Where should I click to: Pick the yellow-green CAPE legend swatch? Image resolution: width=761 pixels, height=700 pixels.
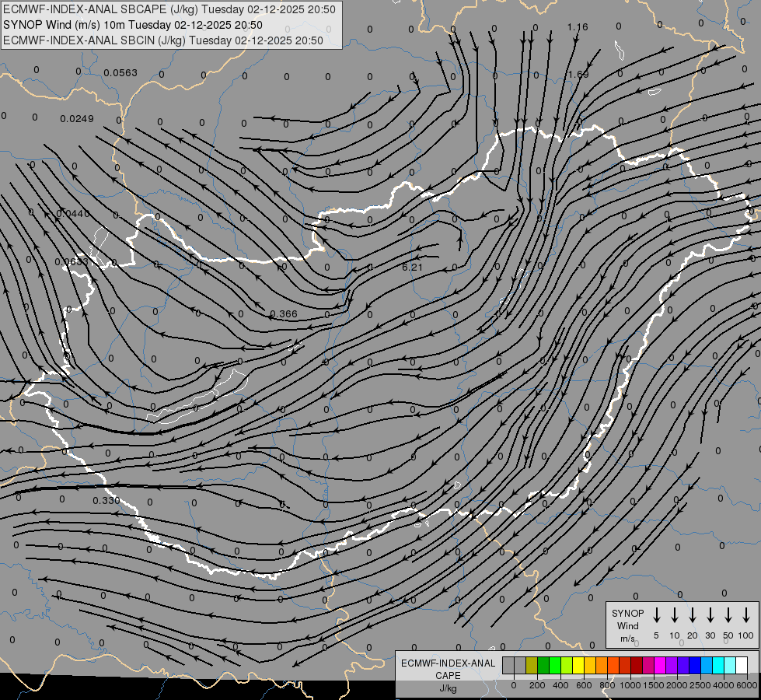tap(567, 666)
